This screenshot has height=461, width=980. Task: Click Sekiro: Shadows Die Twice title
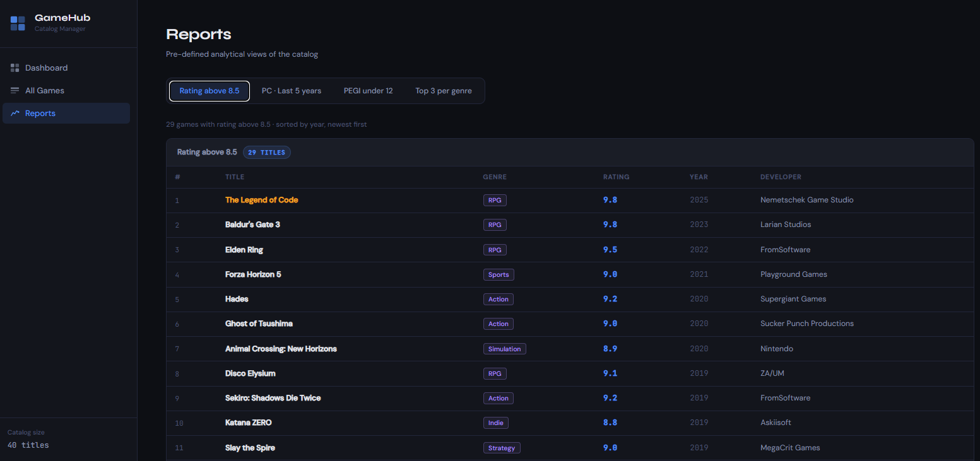click(x=273, y=398)
